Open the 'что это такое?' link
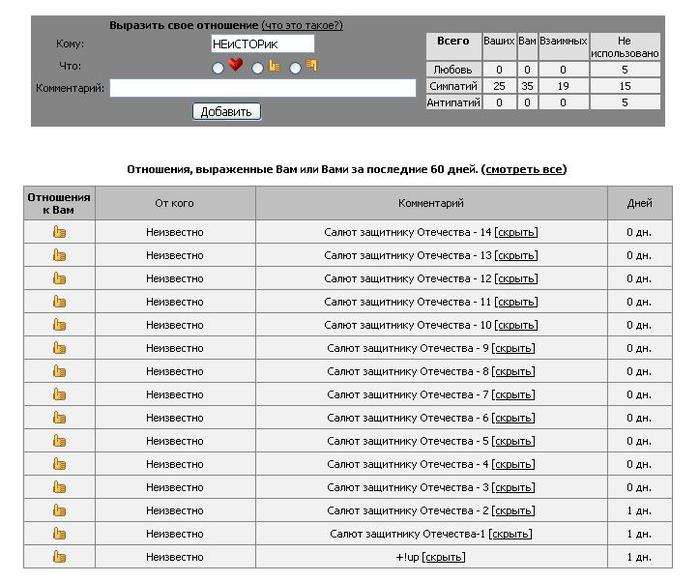 point(302,25)
